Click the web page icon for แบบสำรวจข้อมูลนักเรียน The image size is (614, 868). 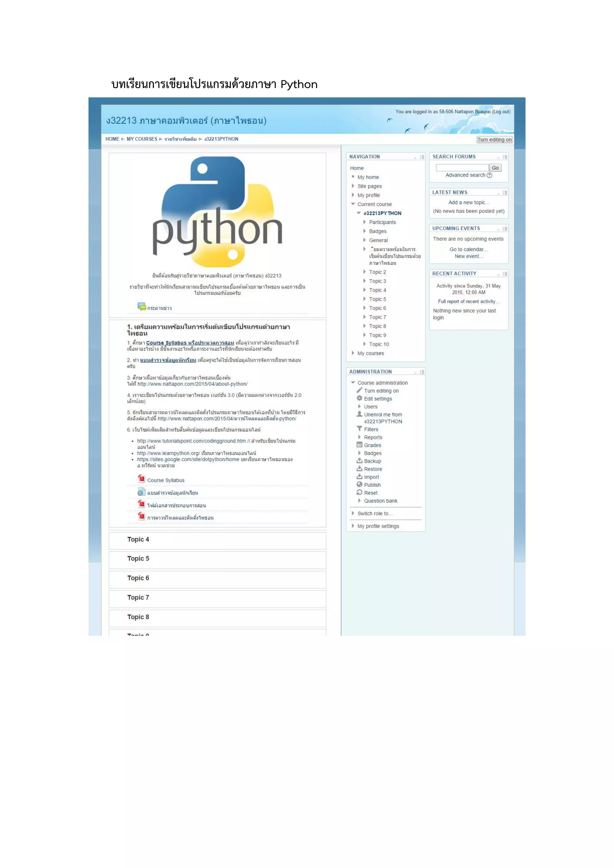(142, 492)
